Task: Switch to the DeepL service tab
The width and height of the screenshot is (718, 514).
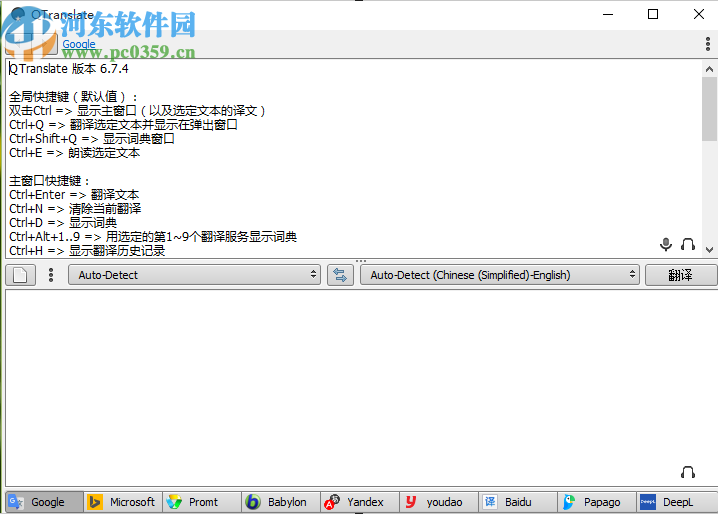Action: coord(676,502)
